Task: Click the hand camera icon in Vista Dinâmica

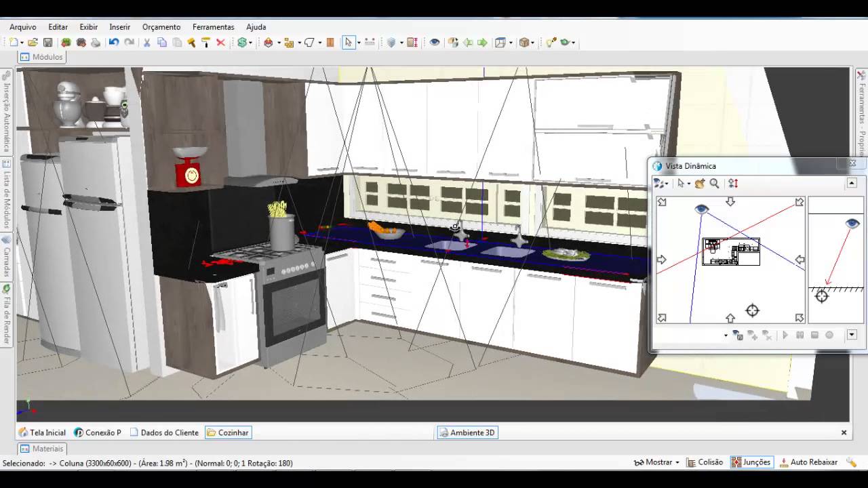Action: coord(700,183)
